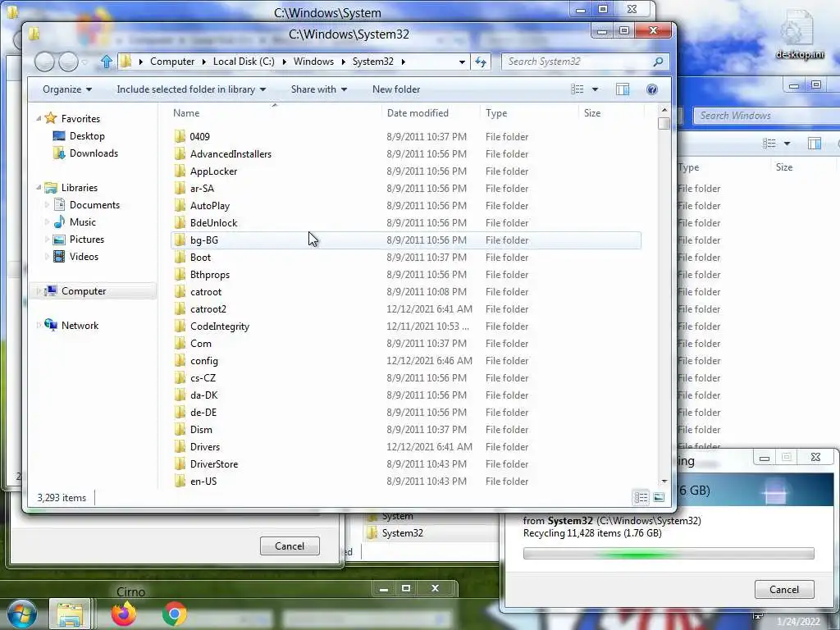Select the Dism folder icon
The width and height of the screenshot is (840, 630).
pos(180,429)
